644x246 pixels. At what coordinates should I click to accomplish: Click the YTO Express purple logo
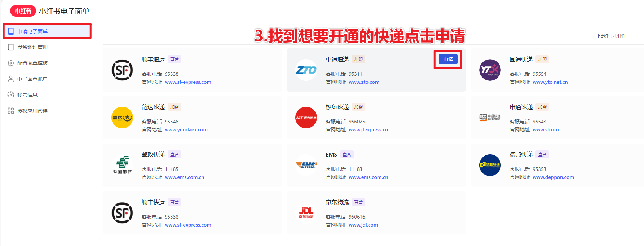[x=490, y=70]
